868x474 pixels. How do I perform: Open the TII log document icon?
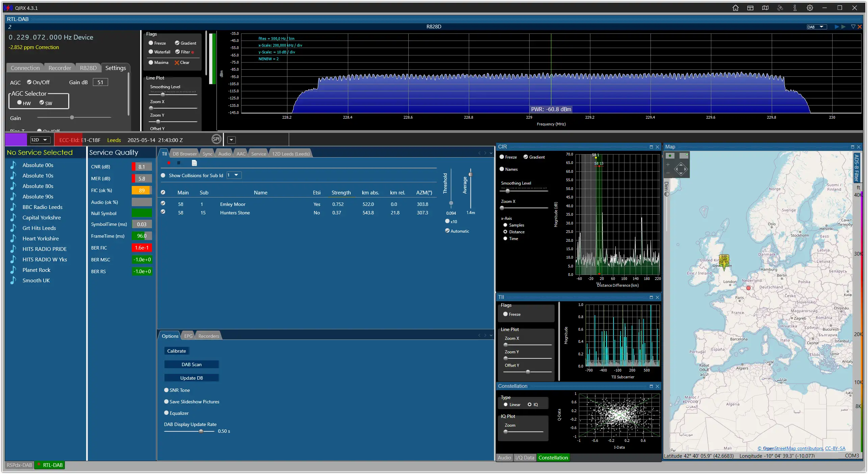[194, 163]
